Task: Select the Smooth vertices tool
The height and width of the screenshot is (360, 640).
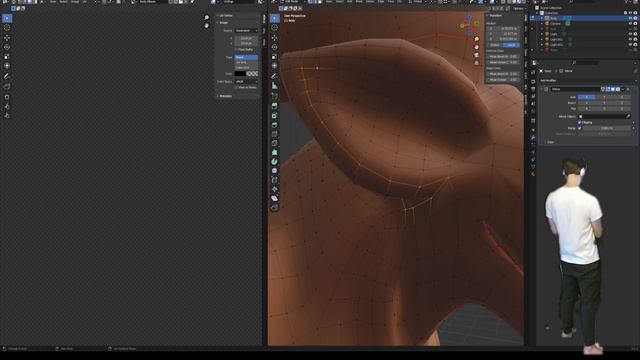Action: 275,171
